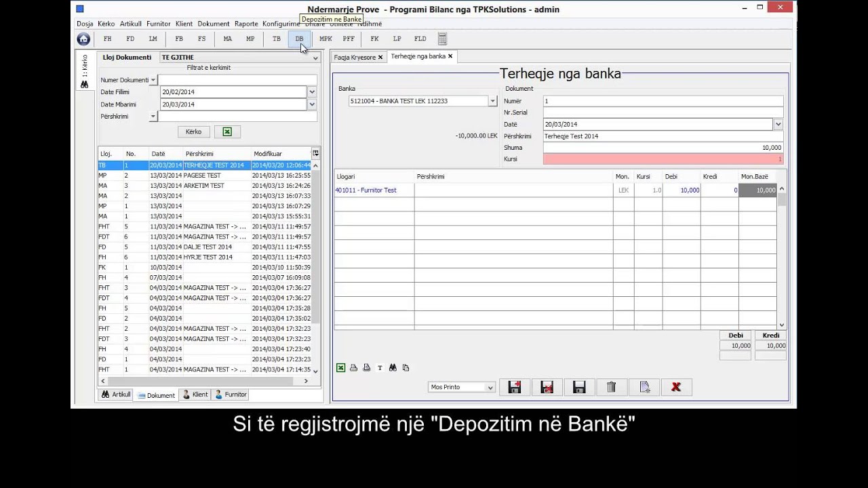Open the LM toolbar shortcut
Image resolution: width=868 pixels, height=488 pixels.
(153, 39)
